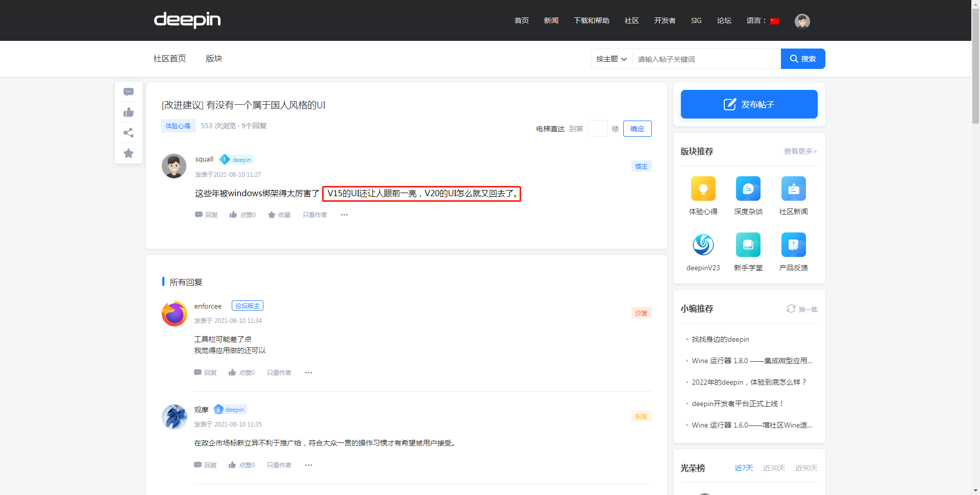The height and width of the screenshot is (495, 980).
Task: Toggle 只看作者 on 观摩's reply
Action: 279,465
